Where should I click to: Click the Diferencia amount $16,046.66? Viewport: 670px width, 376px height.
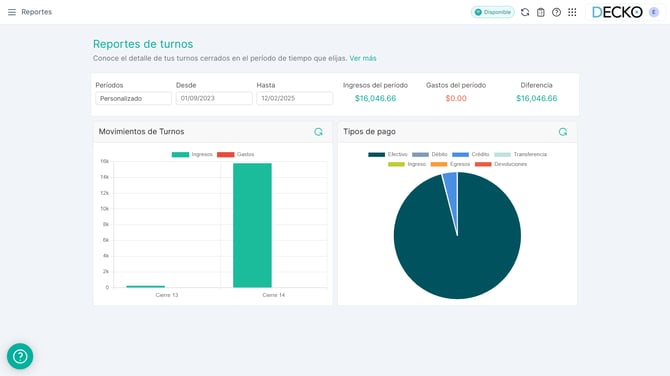pyautogui.click(x=536, y=98)
